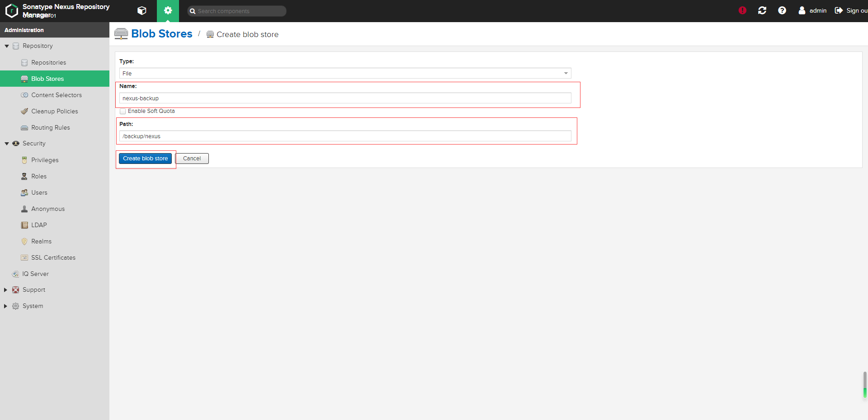
Task: Open IQ Server menu item
Action: pyautogui.click(x=55, y=274)
